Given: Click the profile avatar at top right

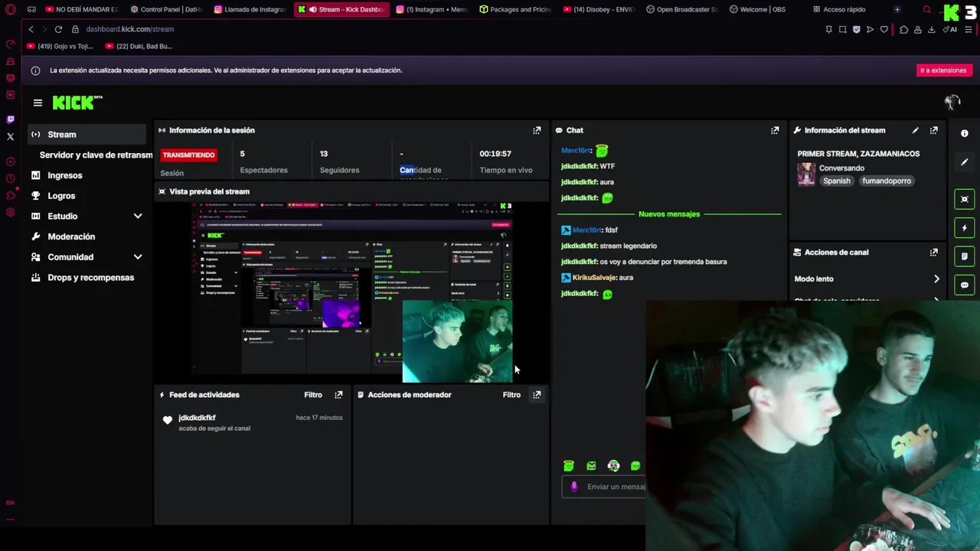Looking at the screenshot, I should point(952,102).
